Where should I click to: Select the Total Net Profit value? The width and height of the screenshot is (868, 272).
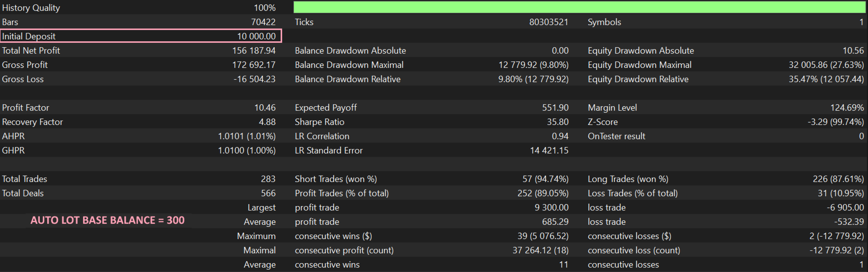254,51
